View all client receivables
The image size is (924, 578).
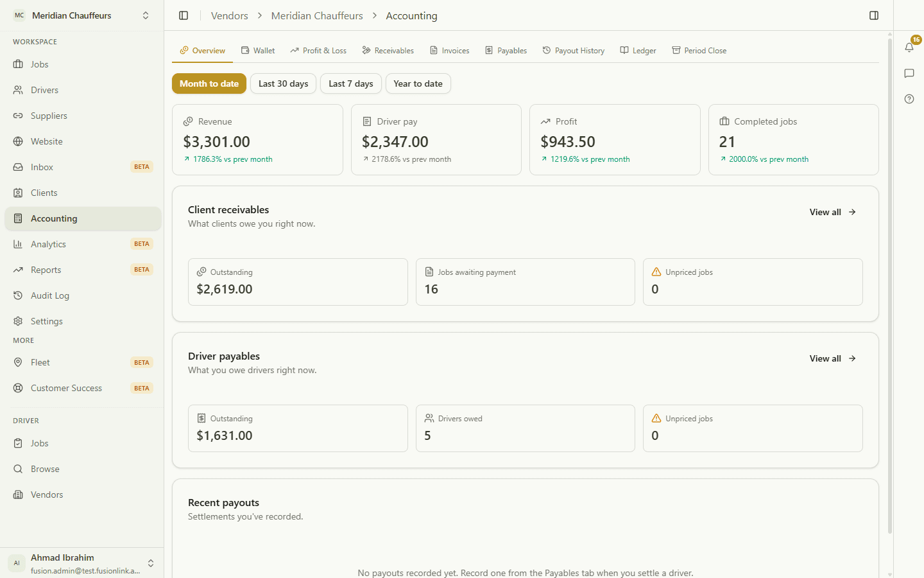pos(833,212)
